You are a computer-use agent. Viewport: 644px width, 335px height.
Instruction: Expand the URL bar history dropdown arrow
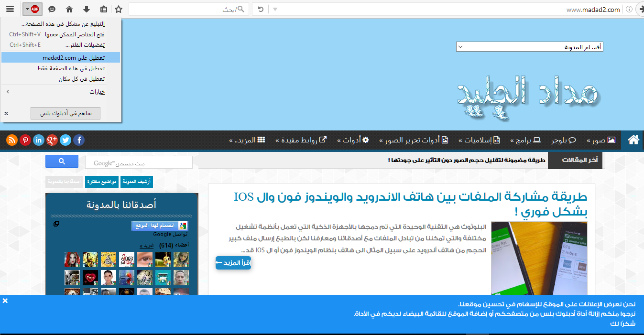275,9
